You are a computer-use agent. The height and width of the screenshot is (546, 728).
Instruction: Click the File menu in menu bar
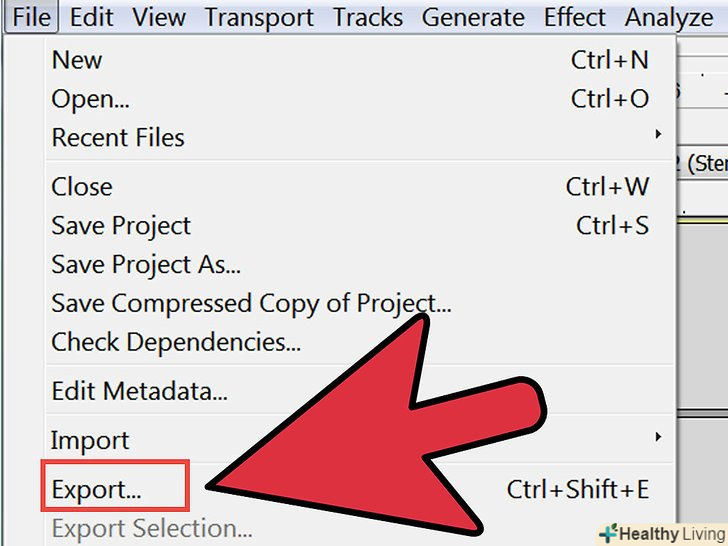point(33,17)
